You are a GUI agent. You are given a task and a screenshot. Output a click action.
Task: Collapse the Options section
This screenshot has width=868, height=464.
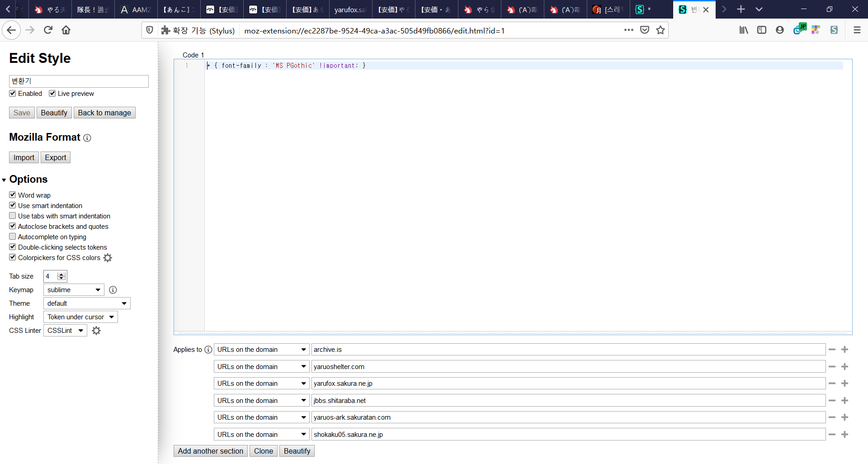[4, 180]
